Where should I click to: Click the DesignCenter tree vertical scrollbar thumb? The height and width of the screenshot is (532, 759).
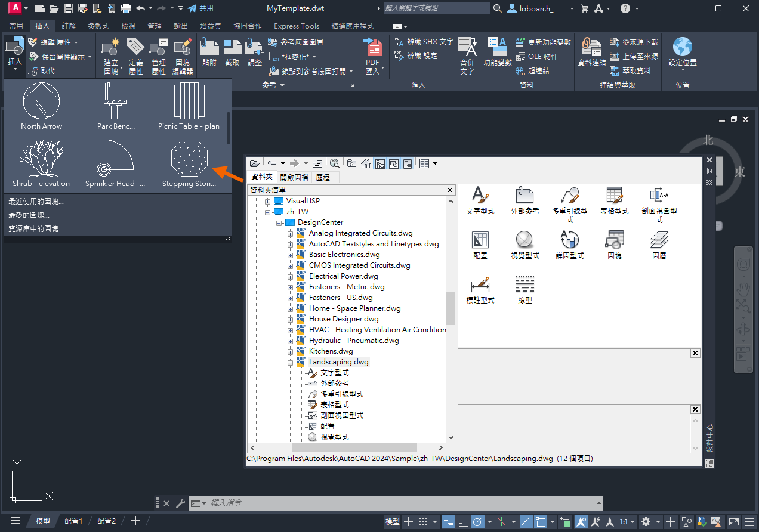[x=451, y=308]
